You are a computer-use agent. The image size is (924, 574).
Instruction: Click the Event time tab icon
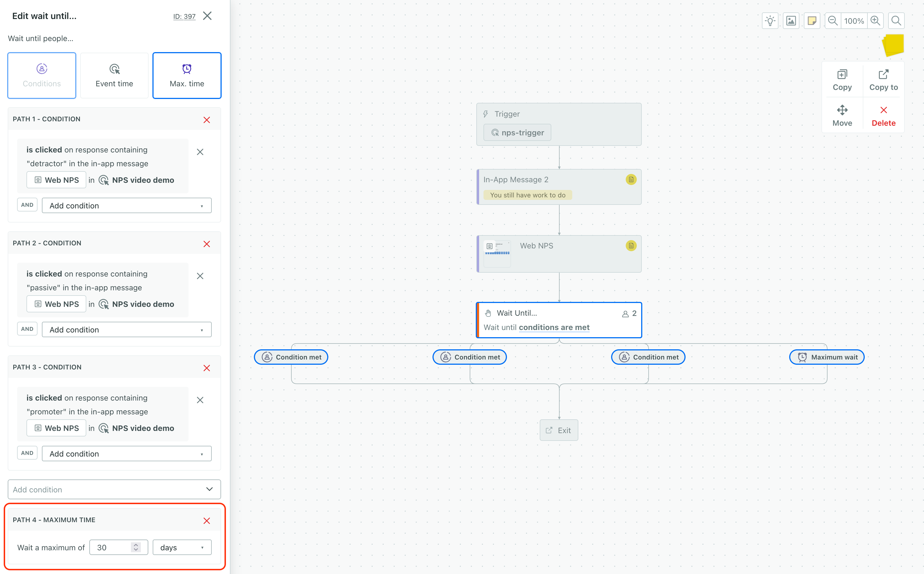(x=114, y=68)
